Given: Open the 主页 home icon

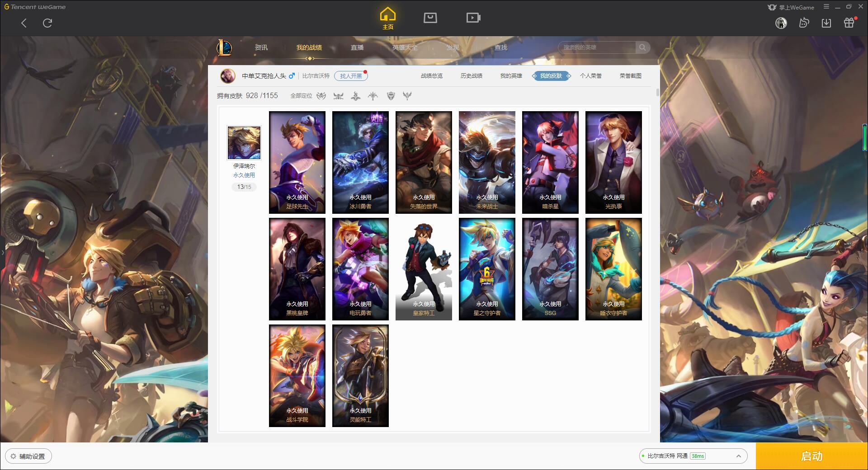Looking at the screenshot, I should point(388,18).
